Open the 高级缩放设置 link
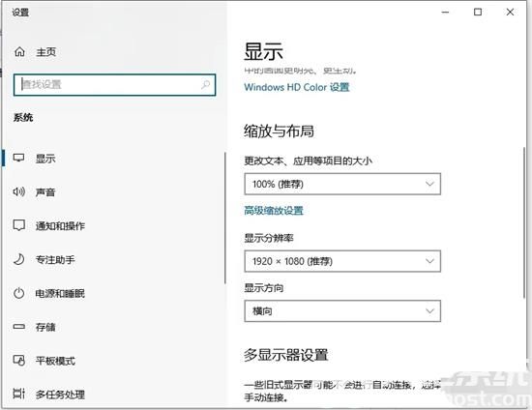 pos(274,211)
